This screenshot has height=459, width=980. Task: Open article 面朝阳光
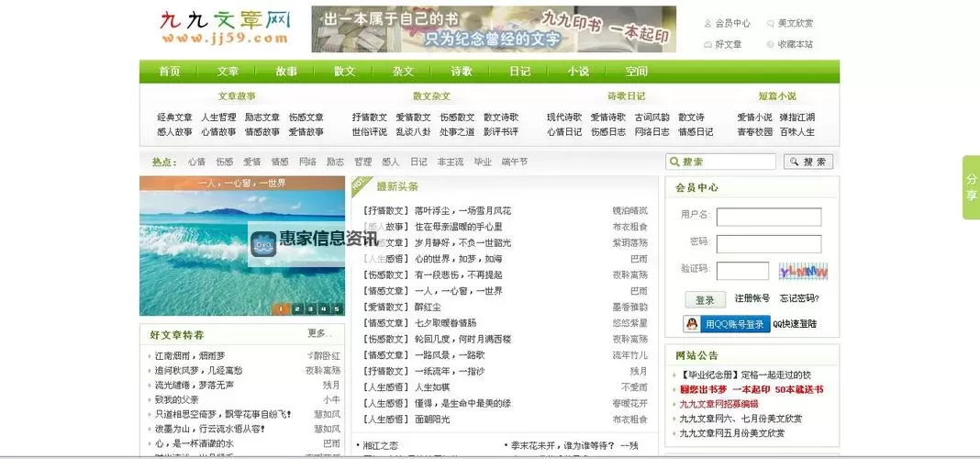point(432,419)
